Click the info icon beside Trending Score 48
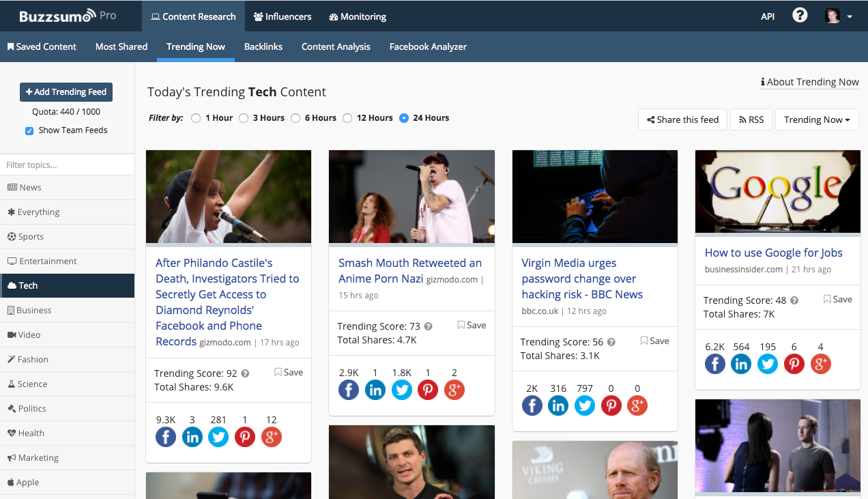This screenshot has width=868, height=499. click(794, 300)
